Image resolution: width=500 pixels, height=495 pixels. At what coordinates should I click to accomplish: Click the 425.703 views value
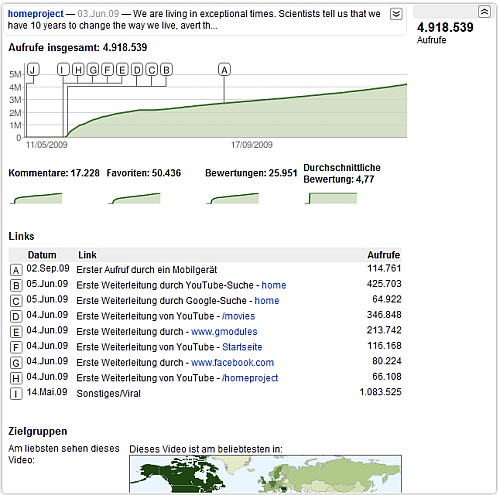(x=384, y=284)
